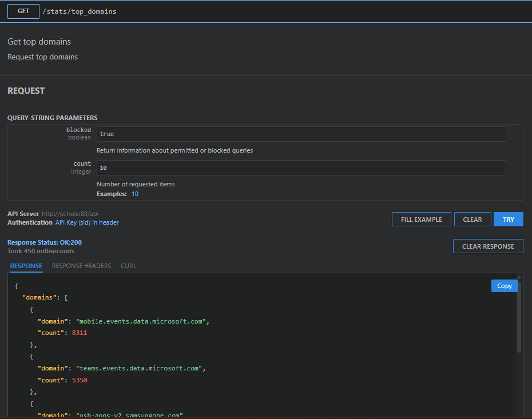Send the request with the TRY button

[508, 220]
